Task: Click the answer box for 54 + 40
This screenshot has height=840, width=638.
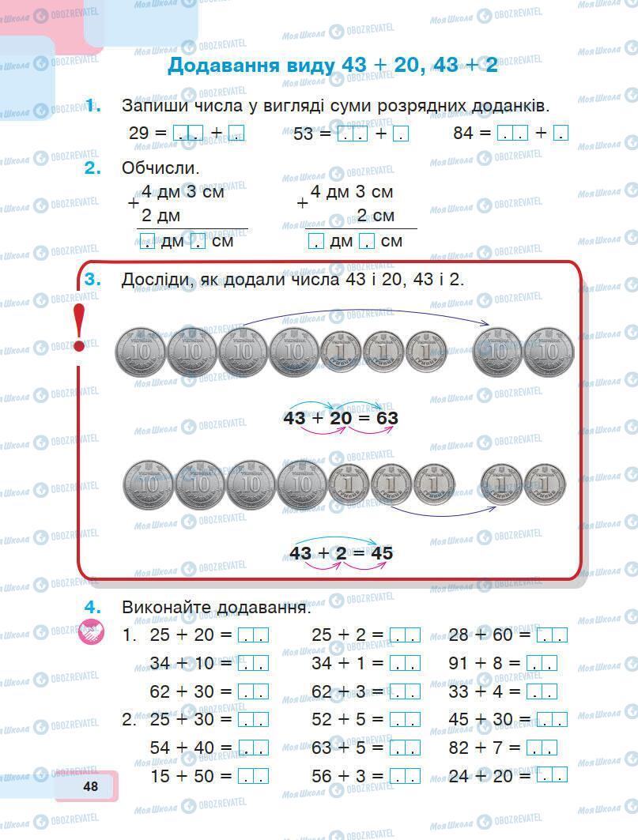Action: point(253,748)
